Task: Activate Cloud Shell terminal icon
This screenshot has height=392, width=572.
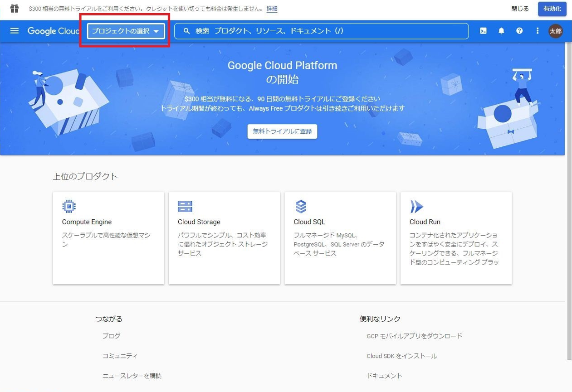Action: 483,31
